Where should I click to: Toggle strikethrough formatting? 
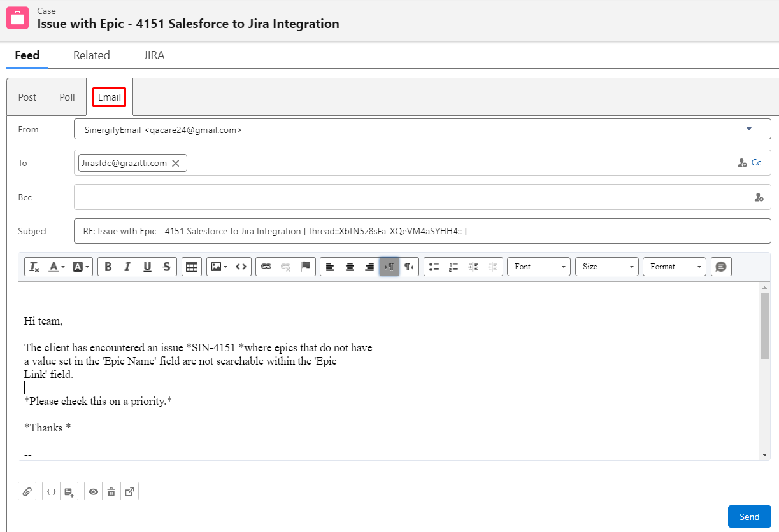pos(167,267)
